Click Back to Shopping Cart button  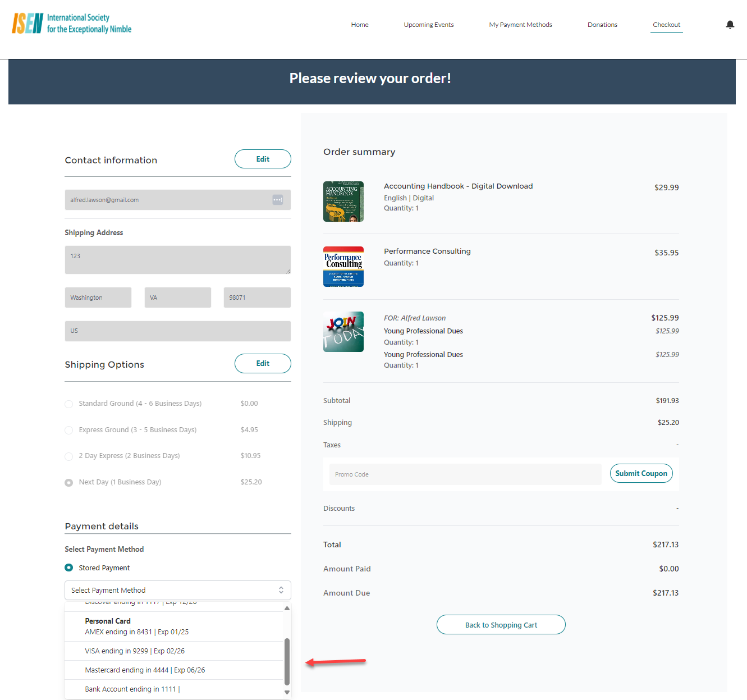tap(501, 625)
